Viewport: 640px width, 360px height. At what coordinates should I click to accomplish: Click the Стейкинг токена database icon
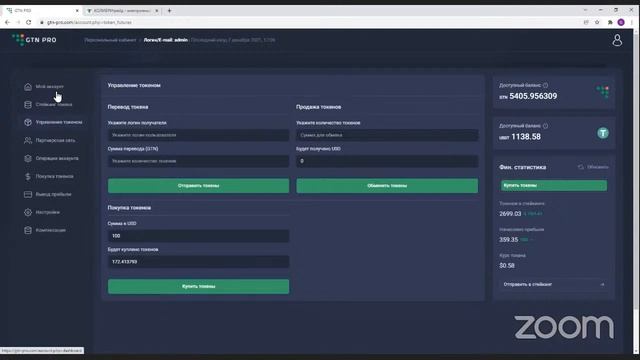28,104
